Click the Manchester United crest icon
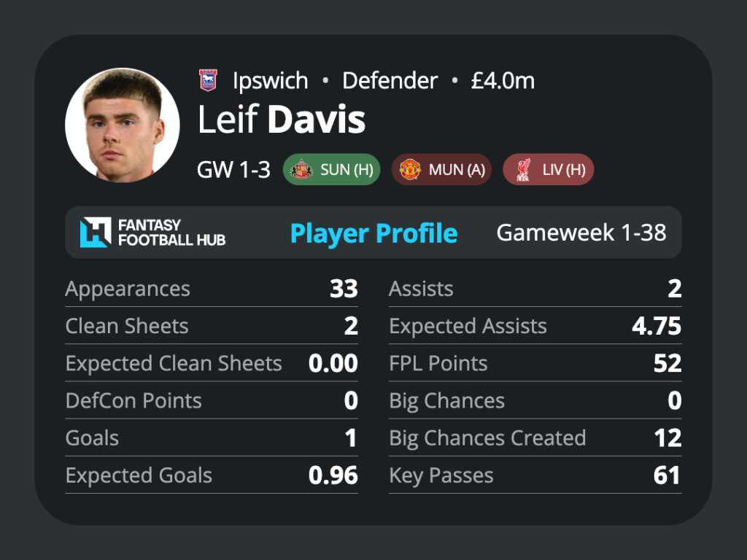The width and height of the screenshot is (747, 560). (410, 169)
